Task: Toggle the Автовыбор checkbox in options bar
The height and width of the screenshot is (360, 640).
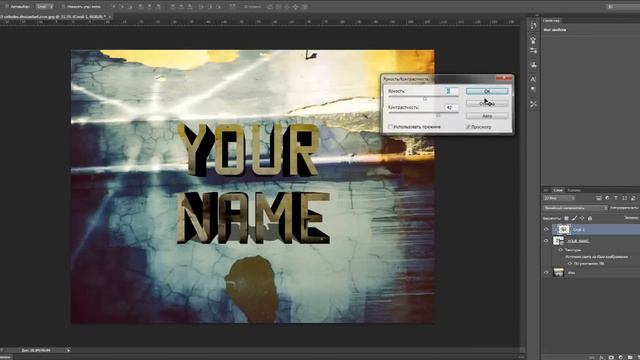Action: [x=7, y=7]
